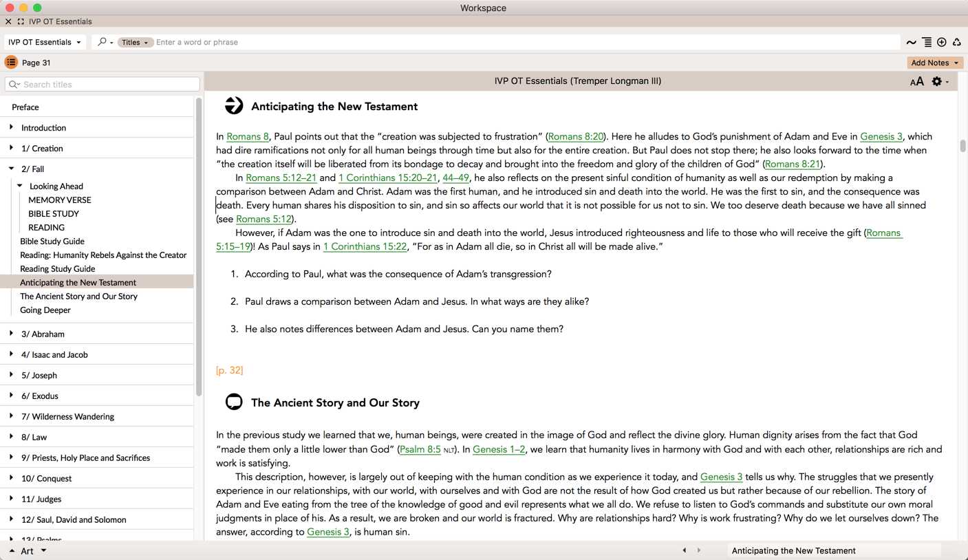Close the IVP OT Essentials tab

click(x=8, y=21)
